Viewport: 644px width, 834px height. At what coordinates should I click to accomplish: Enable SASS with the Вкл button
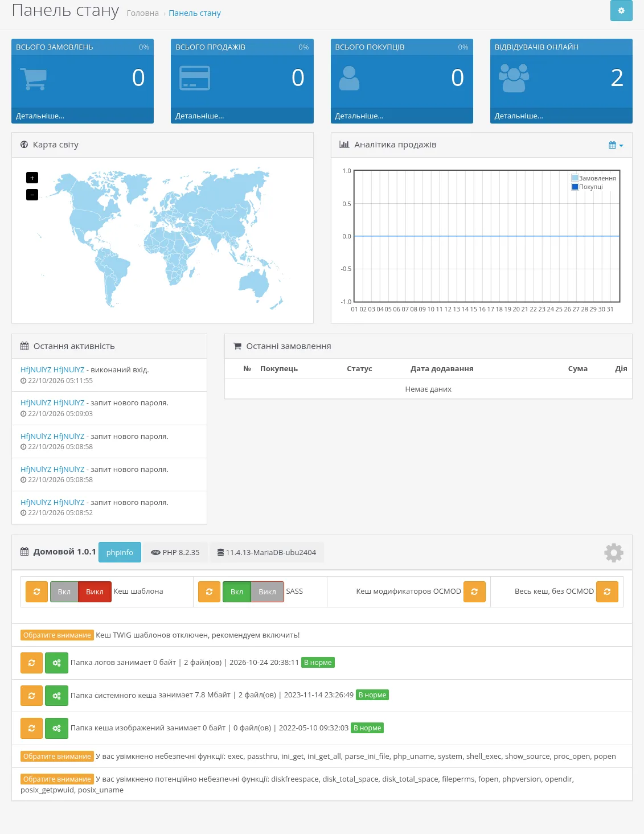(x=237, y=591)
